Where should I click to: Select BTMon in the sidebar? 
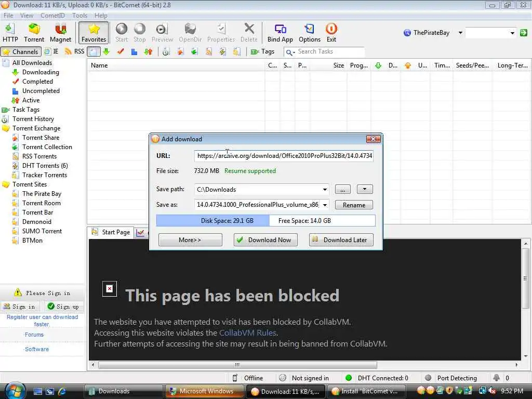coord(32,241)
